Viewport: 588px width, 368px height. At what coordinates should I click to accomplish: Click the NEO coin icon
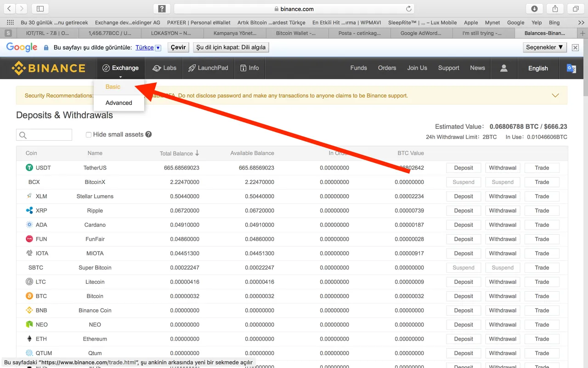pyautogui.click(x=29, y=325)
